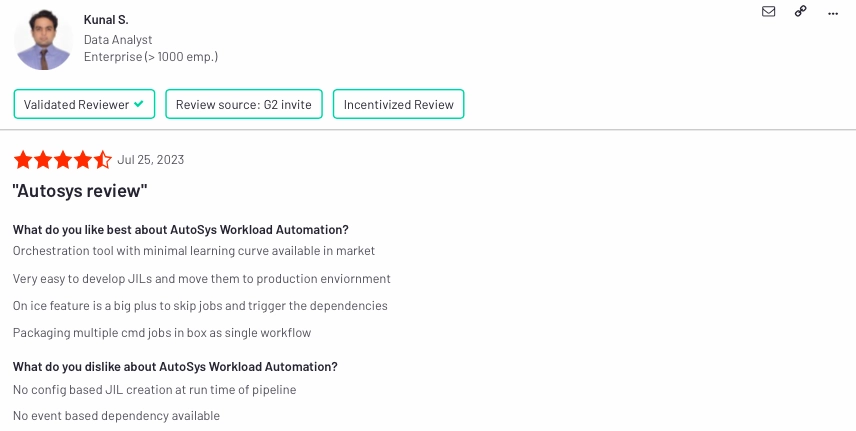Click the green checkmark in Validated Reviewer
Image resolution: width=856 pixels, height=431 pixels.
(x=139, y=104)
